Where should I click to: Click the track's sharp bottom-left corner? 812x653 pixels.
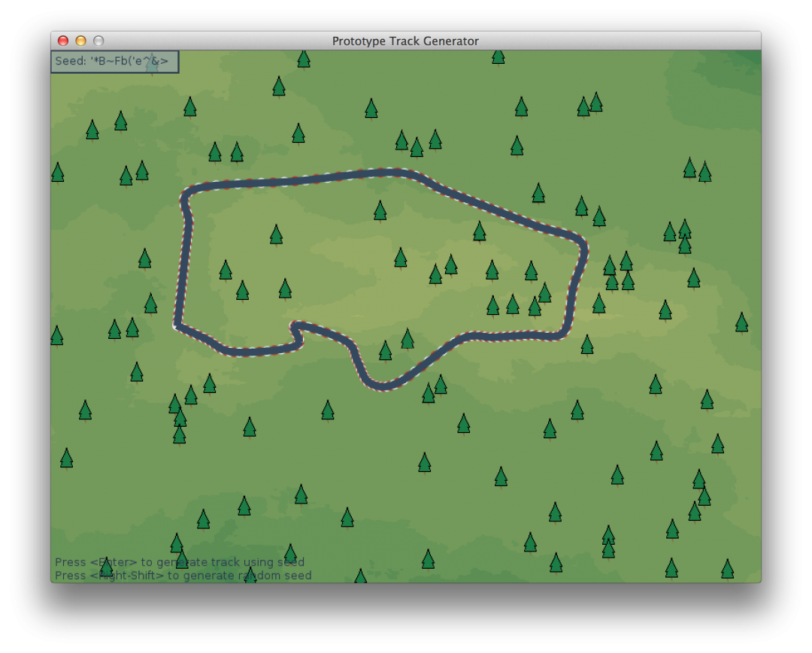[178, 325]
